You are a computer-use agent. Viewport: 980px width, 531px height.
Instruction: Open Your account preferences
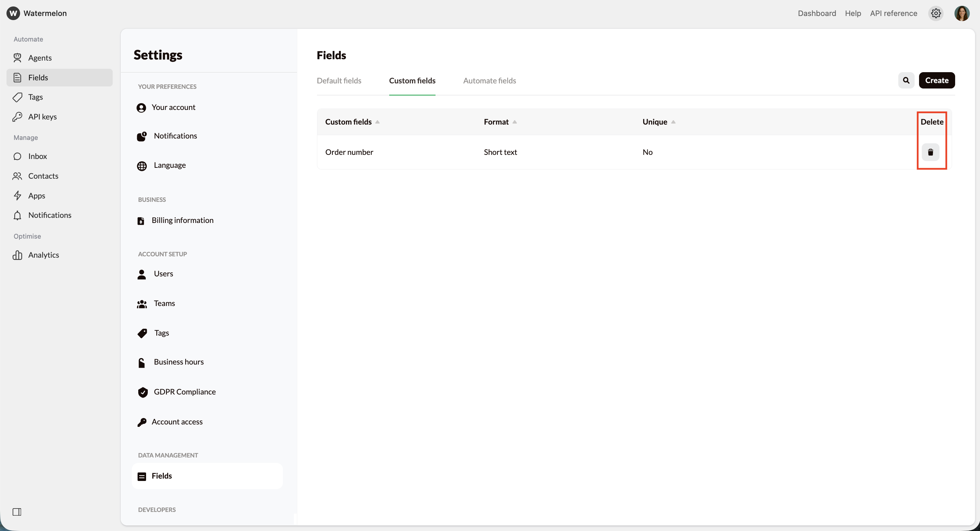pos(174,107)
